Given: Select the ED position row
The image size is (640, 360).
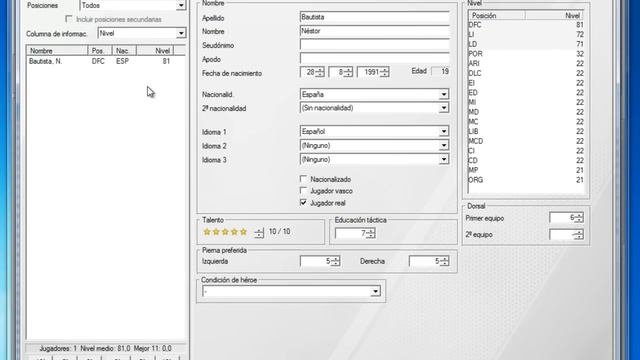Looking at the screenshot, I should (x=526, y=93).
